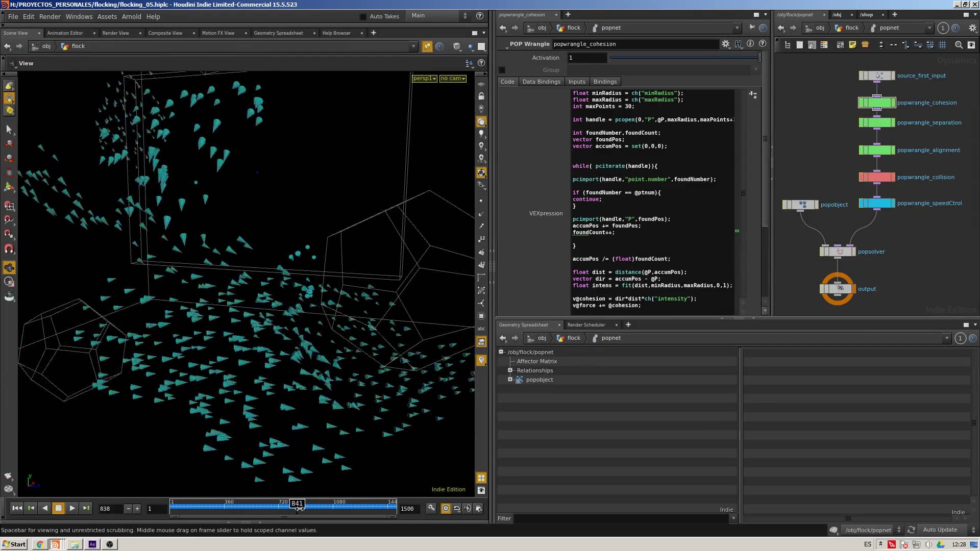Add a sticky note in the network editor

point(852,45)
